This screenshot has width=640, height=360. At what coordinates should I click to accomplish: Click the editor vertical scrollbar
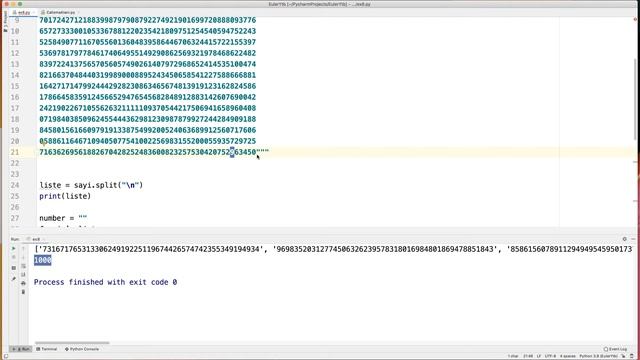click(635, 99)
